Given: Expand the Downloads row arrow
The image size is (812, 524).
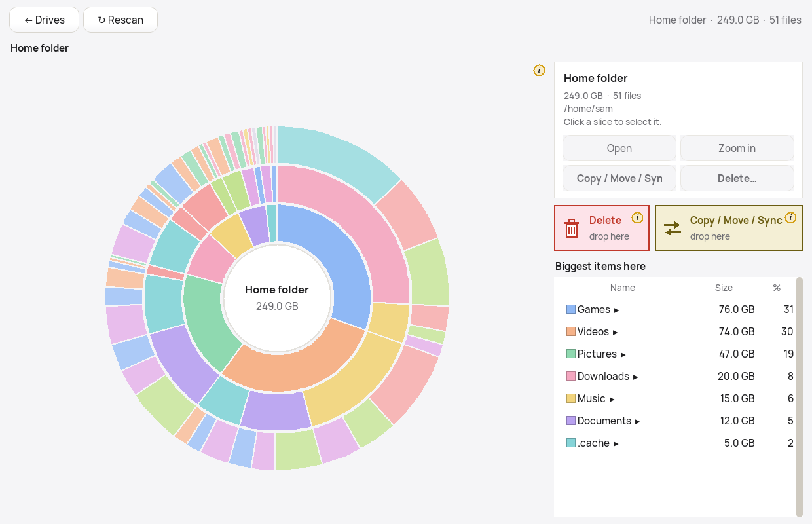Looking at the screenshot, I should pyautogui.click(x=636, y=377).
